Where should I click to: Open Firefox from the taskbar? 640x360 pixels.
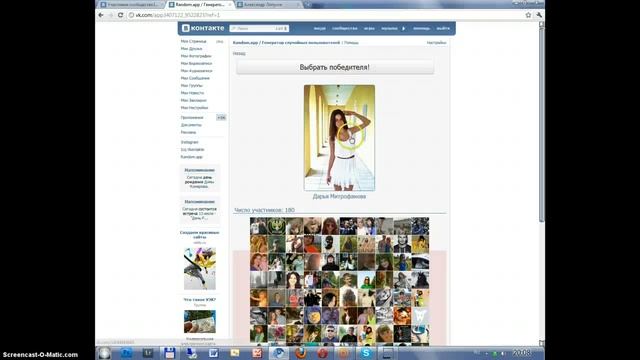301,353
